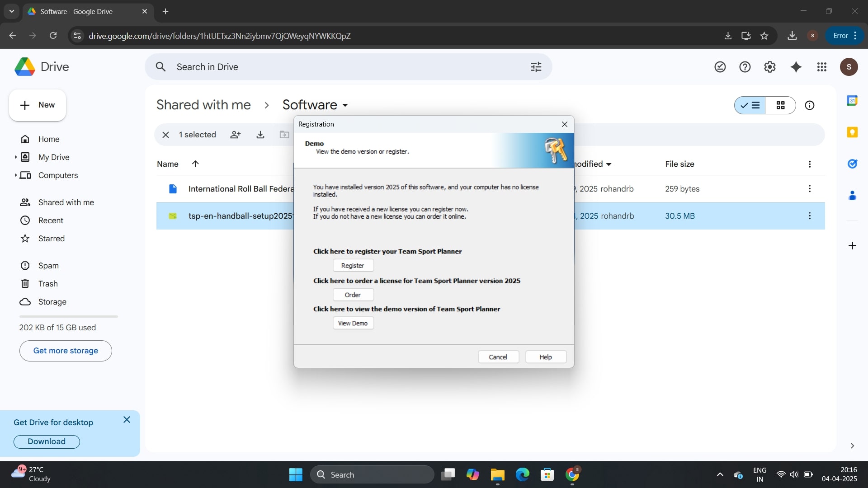Click the Search in Drive field
Viewport: 868px width, 488px height.
[348, 67]
